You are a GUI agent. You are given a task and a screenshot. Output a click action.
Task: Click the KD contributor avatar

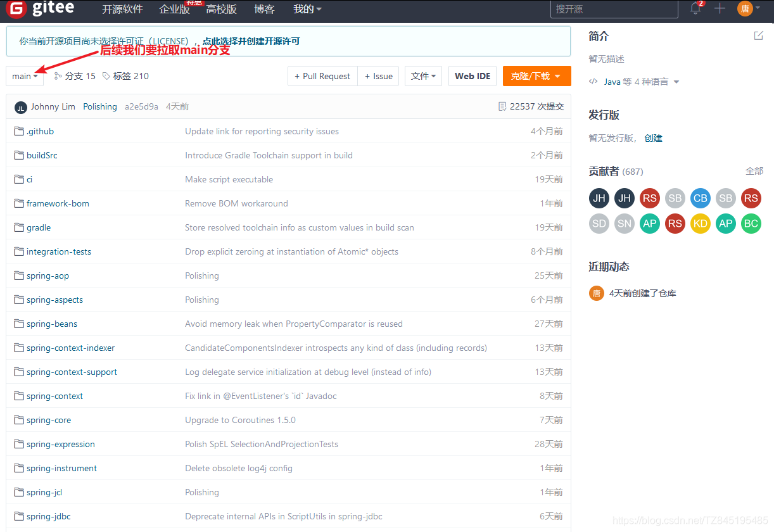pos(701,224)
